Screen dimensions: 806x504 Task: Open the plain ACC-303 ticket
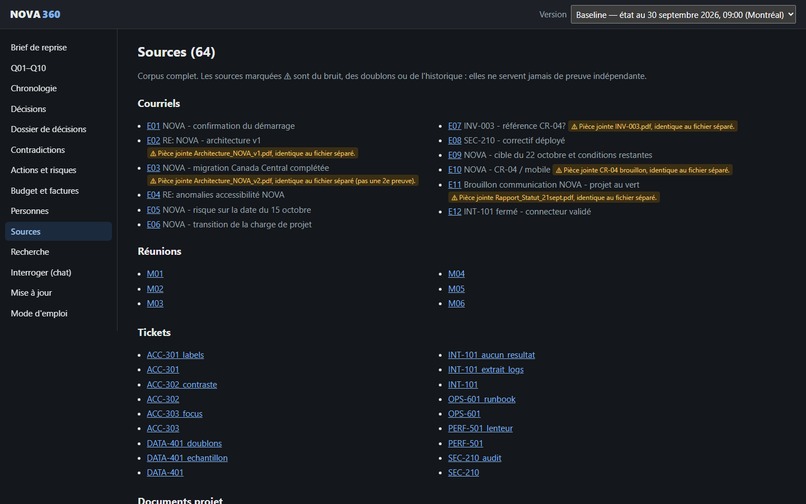point(163,428)
